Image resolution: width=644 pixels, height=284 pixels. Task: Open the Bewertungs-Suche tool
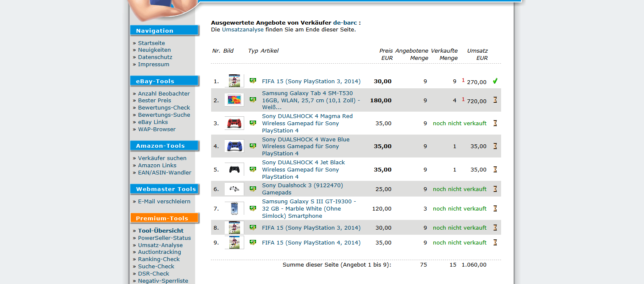pyautogui.click(x=164, y=115)
